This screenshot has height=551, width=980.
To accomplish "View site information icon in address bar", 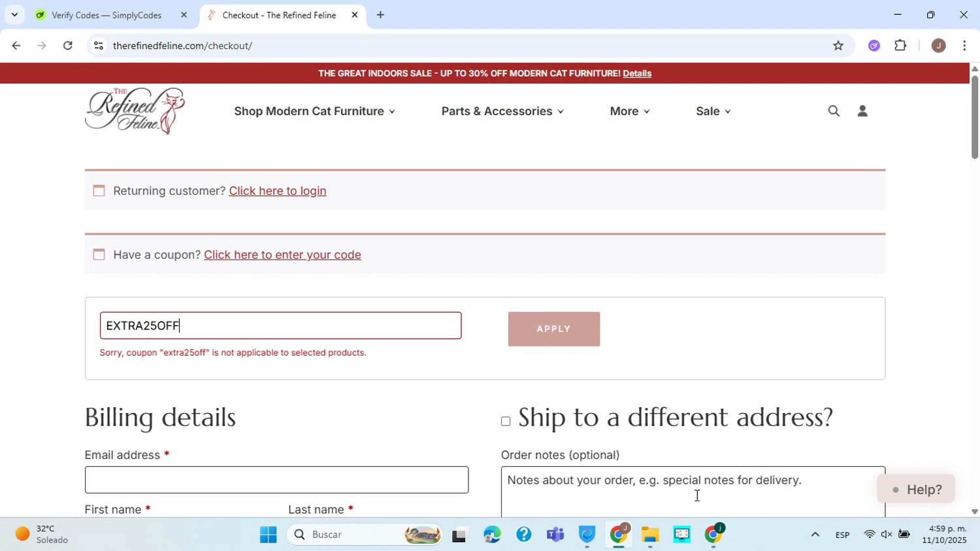I will tap(99, 46).
